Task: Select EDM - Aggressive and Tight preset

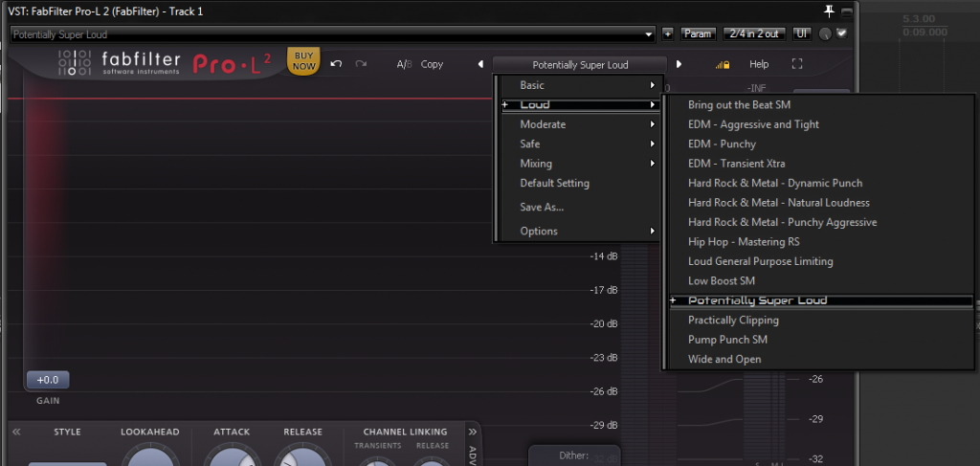Action: click(820, 124)
